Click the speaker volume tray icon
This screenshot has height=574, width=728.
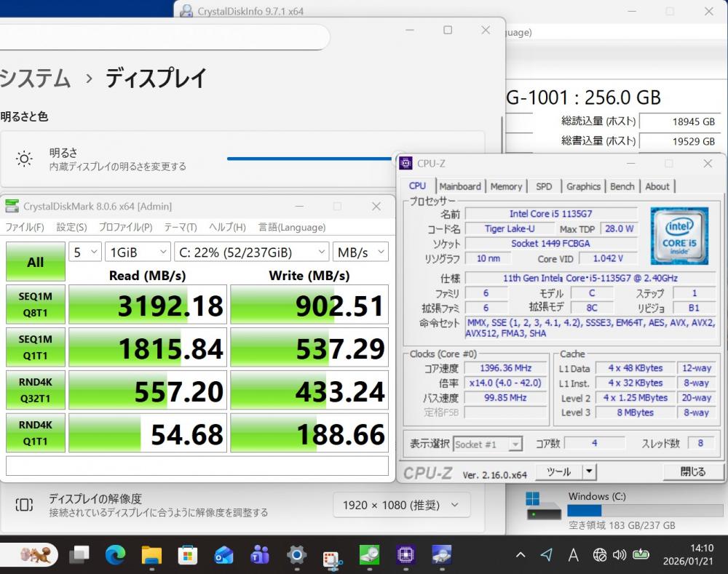click(620, 555)
